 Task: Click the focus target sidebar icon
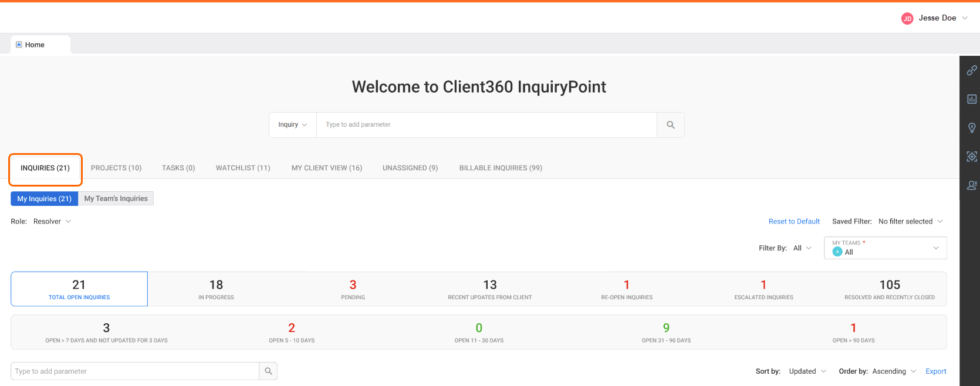coord(972,157)
